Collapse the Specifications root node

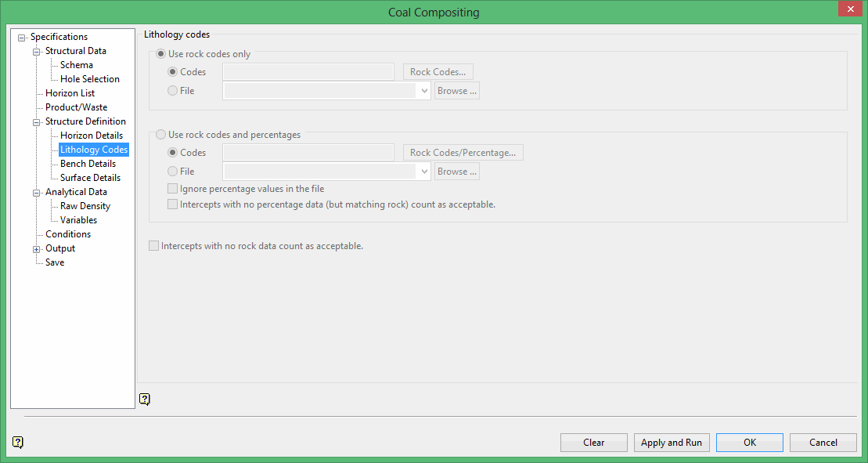coord(22,38)
